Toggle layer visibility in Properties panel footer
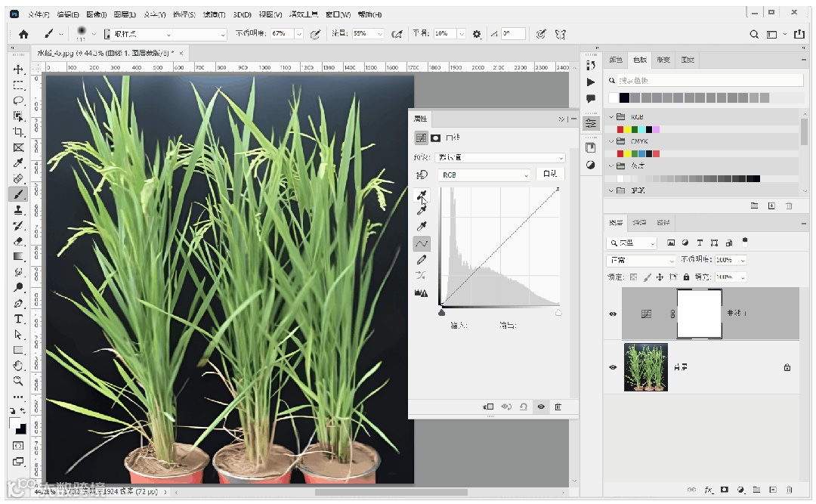This screenshot has width=816, height=504. (x=541, y=407)
